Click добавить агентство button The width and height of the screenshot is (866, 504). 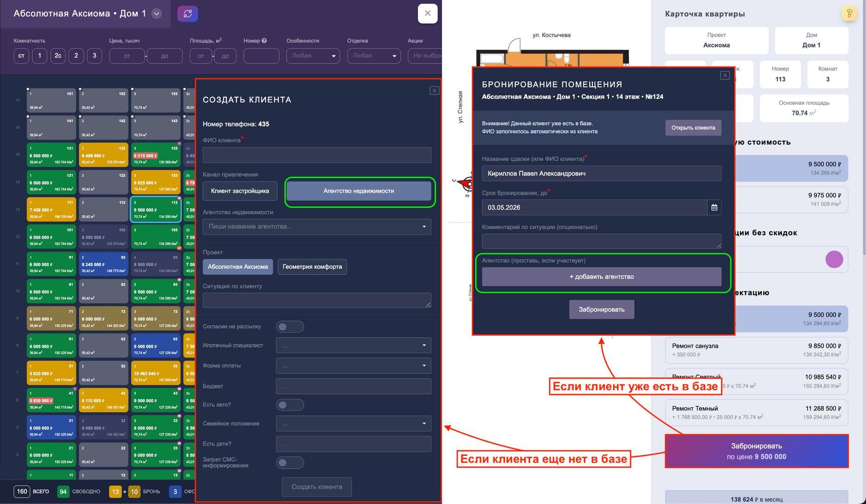tap(601, 277)
